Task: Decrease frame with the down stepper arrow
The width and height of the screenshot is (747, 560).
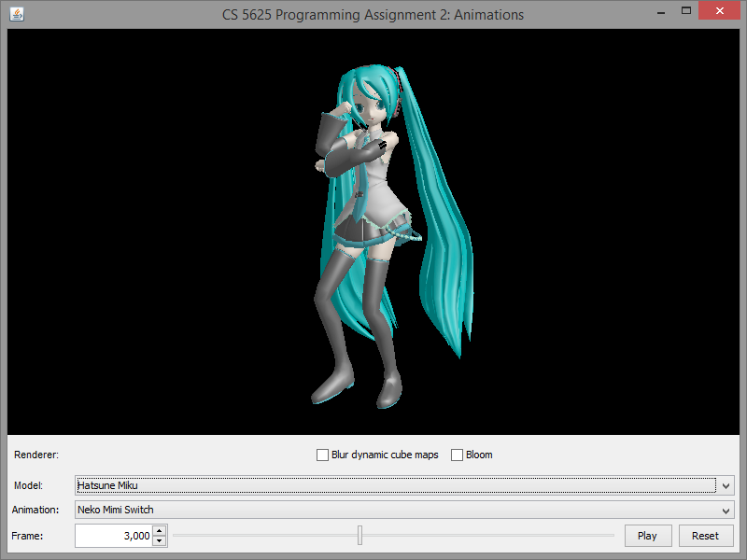Action: pyautogui.click(x=159, y=541)
